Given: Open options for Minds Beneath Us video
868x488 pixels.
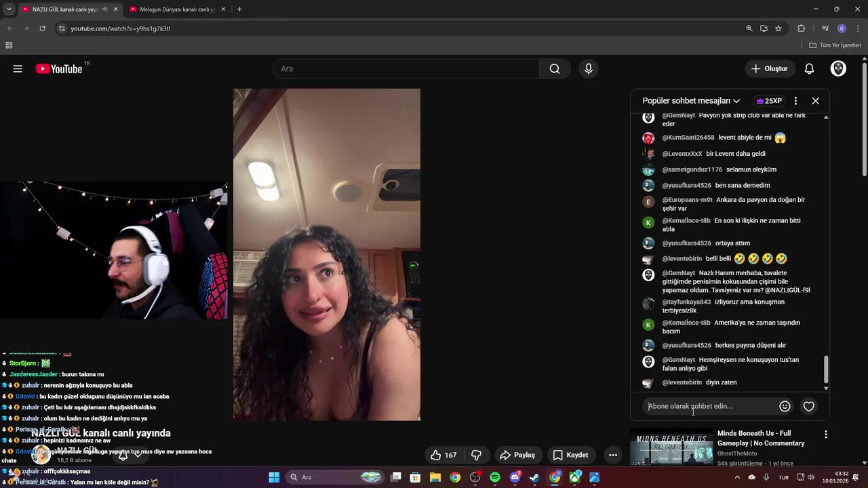Looking at the screenshot, I should point(825,434).
